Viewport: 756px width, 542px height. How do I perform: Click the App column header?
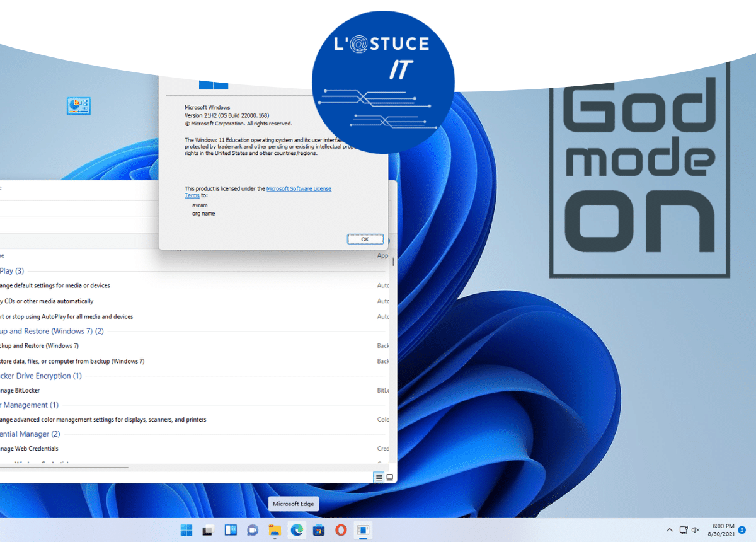[x=382, y=256]
